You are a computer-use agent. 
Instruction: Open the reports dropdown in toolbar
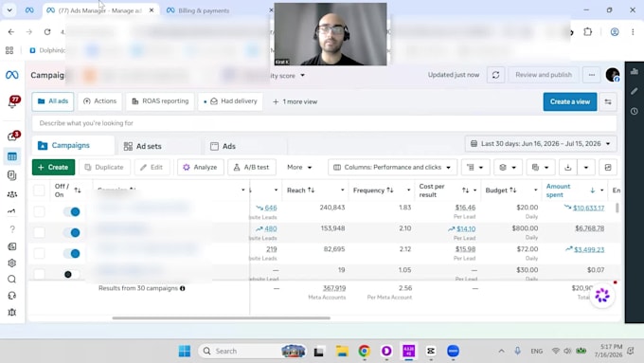[540, 168]
